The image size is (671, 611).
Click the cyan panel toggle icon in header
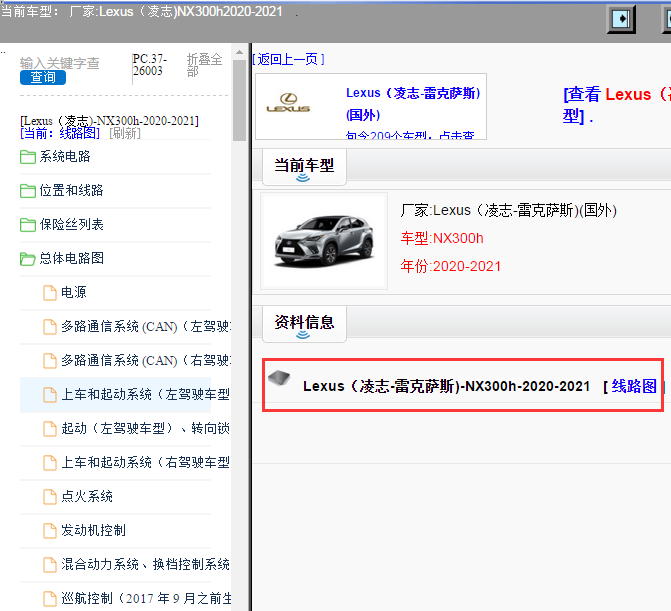(x=621, y=19)
